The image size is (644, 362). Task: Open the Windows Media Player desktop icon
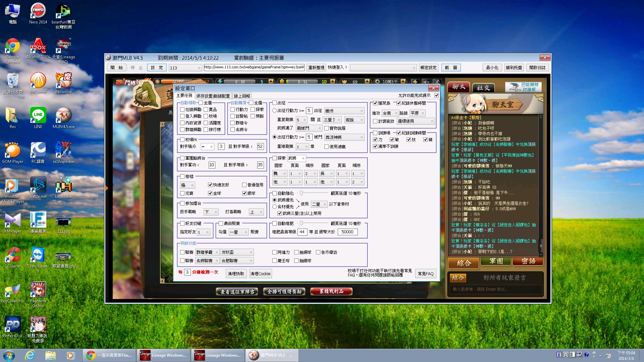click(12, 190)
